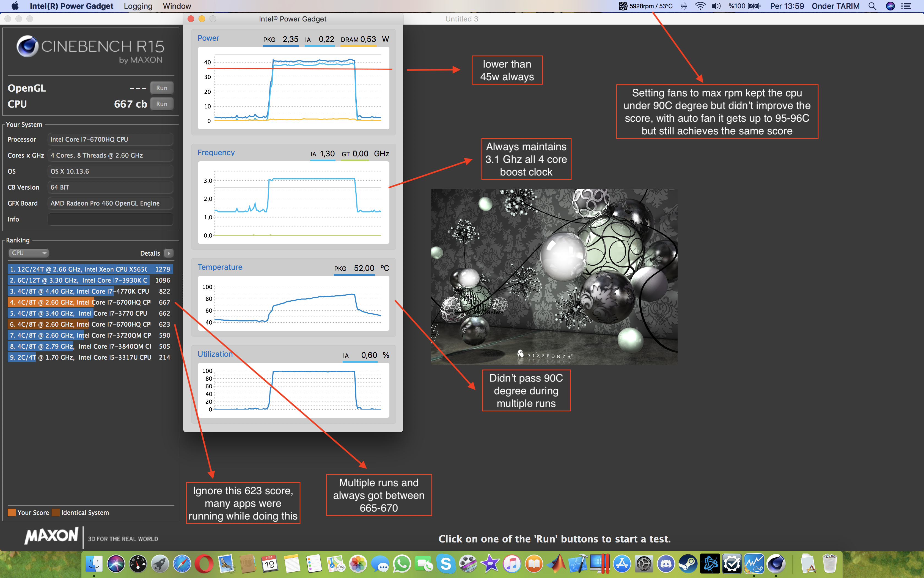Click the Cinebench rendered scene thumbnail
This screenshot has width=924, height=578.
[x=554, y=276]
